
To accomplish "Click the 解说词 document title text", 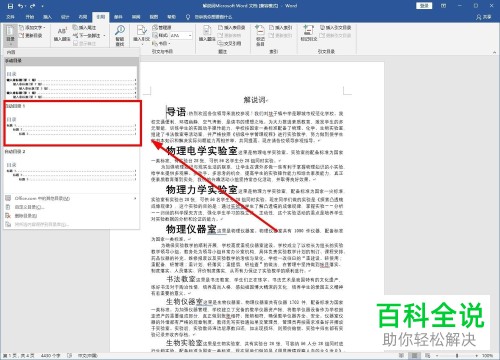I will (x=255, y=100).
